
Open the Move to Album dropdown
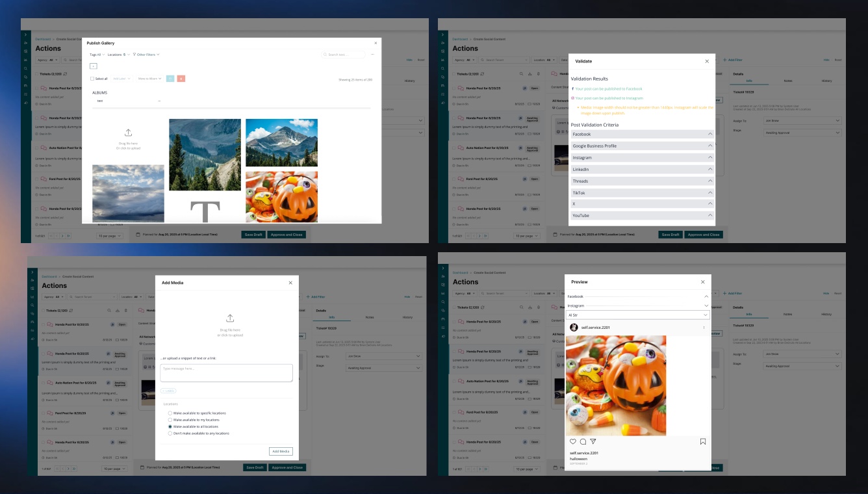(149, 79)
